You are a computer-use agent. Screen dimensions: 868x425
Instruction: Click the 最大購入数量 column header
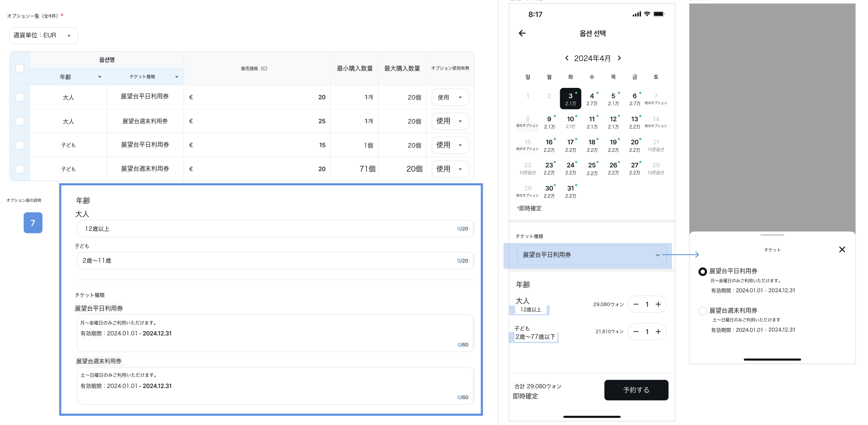click(402, 68)
